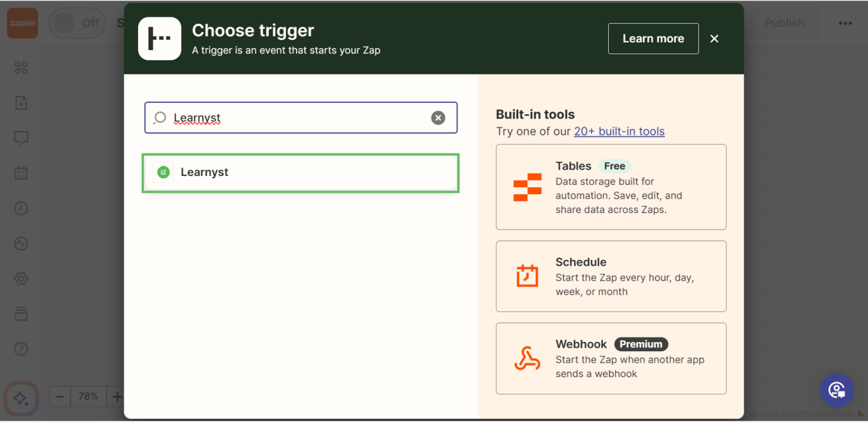The image size is (868, 422).
Task: Clear the search field via the X circle
Action: point(438,117)
